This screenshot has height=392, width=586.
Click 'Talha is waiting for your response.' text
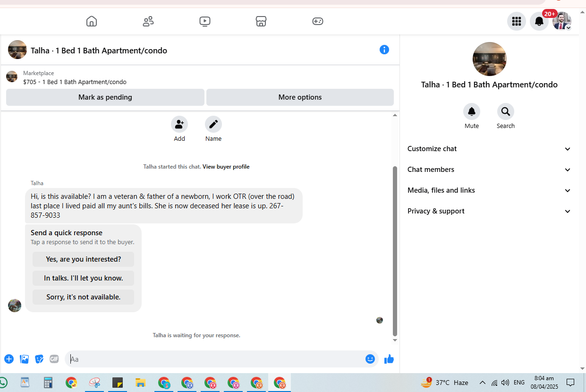pyautogui.click(x=196, y=335)
